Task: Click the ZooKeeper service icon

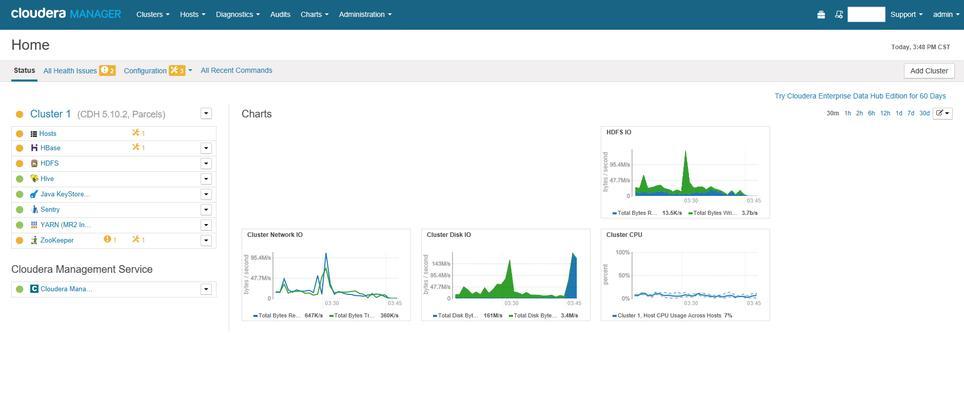Action: point(34,240)
